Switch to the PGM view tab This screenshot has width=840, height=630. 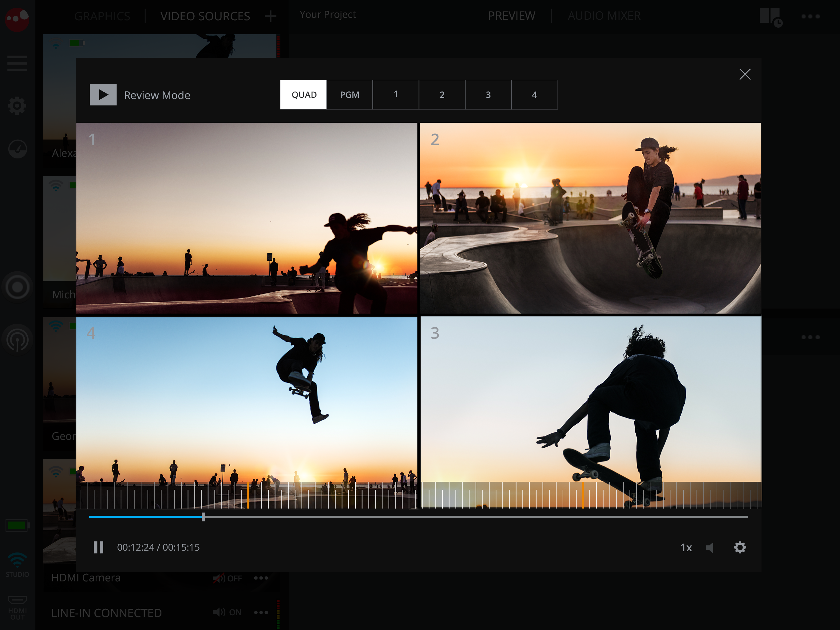[x=349, y=95]
